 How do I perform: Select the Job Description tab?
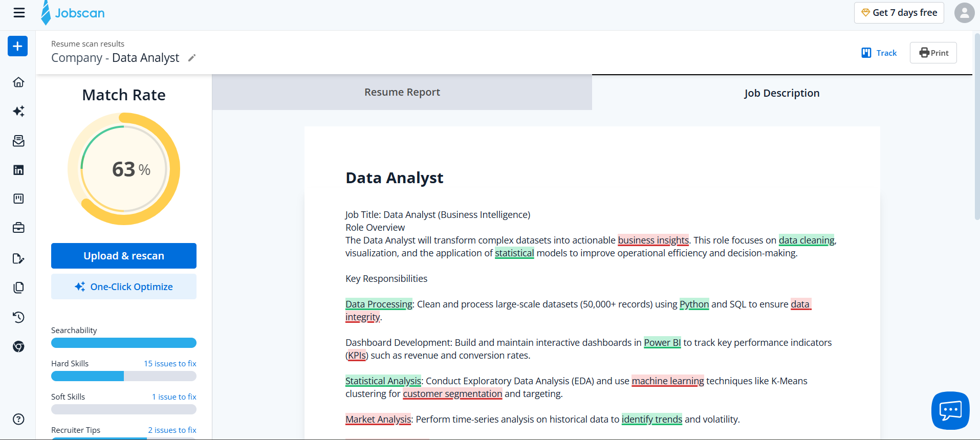click(782, 93)
